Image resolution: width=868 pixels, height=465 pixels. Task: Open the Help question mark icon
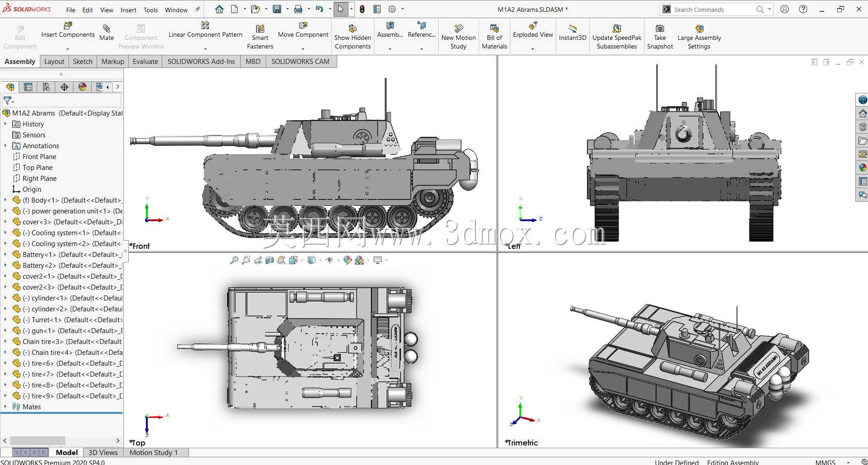tap(803, 9)
